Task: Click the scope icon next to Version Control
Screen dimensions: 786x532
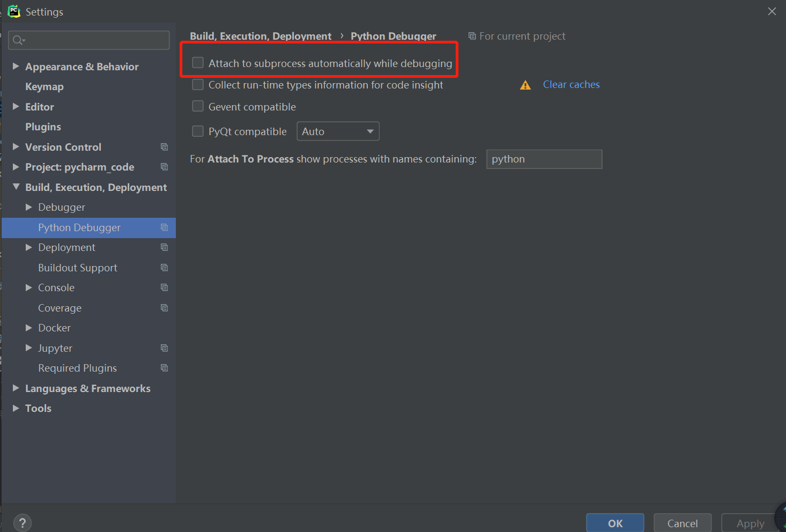Action: click(x=164, y=146)
